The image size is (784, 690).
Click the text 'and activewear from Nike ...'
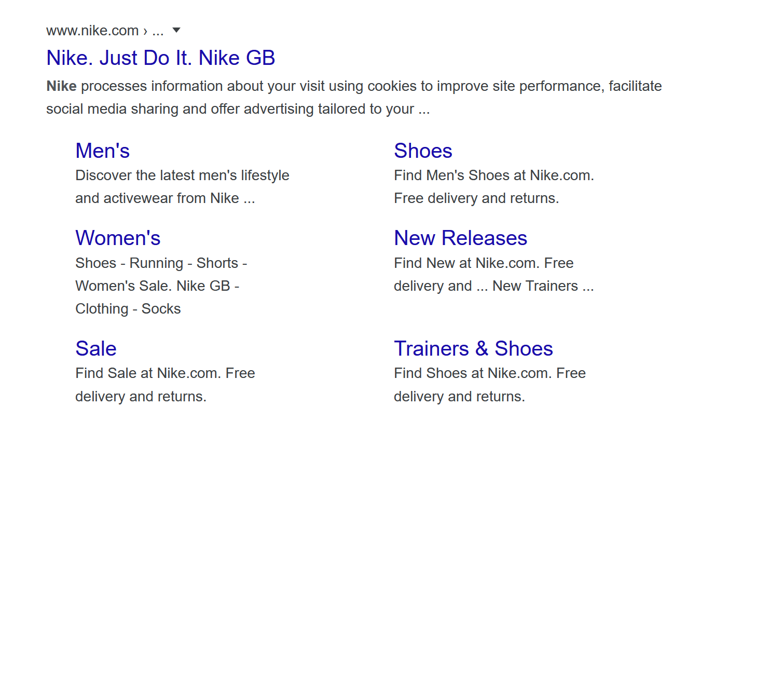tap(165, 198)
